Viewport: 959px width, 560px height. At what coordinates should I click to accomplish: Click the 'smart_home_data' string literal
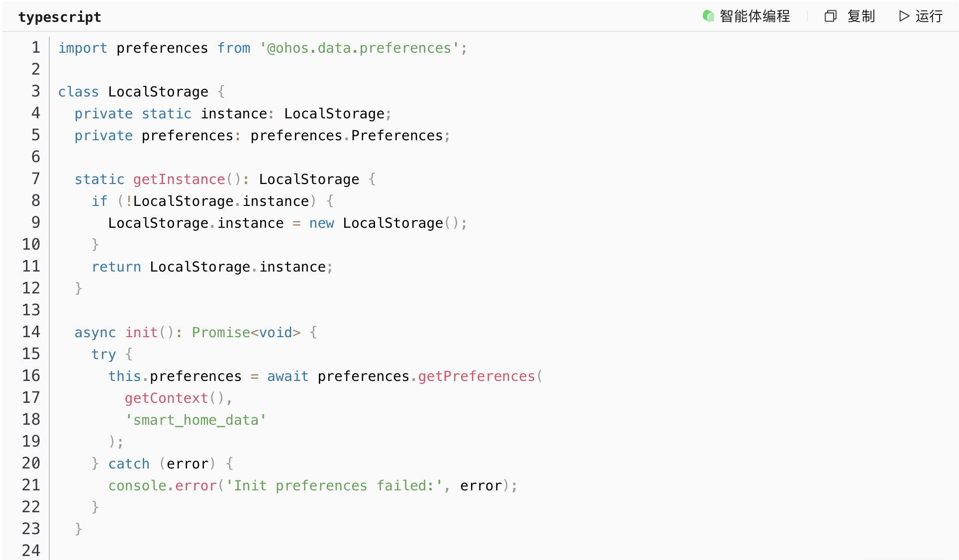pos(195,420)
